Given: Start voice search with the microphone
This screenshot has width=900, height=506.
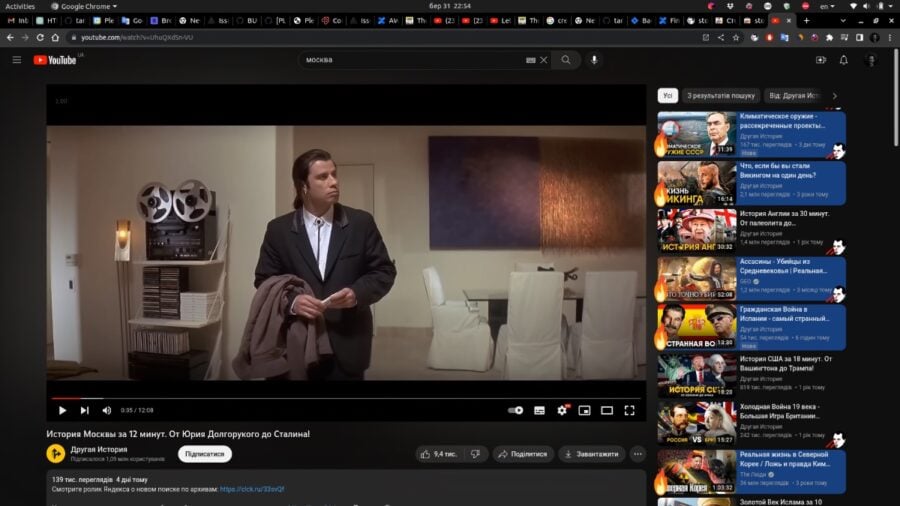Looking at the screenshot, I should pyautogui.click(x=594, y=60).
